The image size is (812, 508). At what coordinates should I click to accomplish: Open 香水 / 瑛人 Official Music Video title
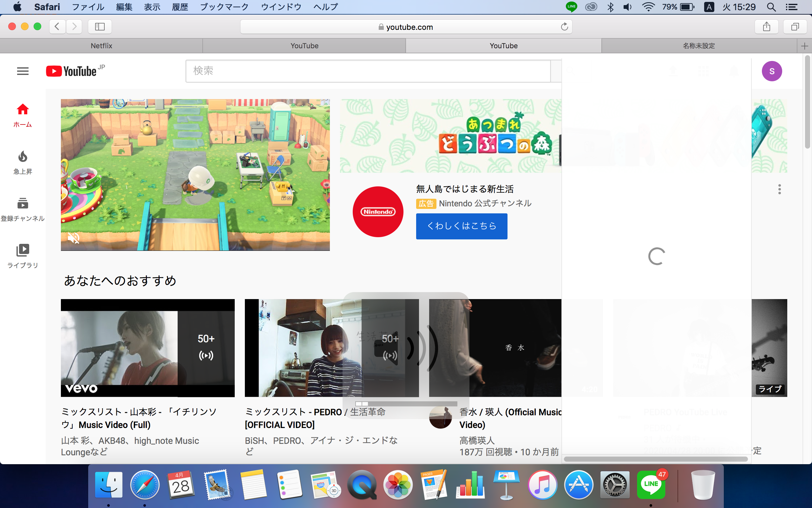pyautogui.click(x=510, y=418)
